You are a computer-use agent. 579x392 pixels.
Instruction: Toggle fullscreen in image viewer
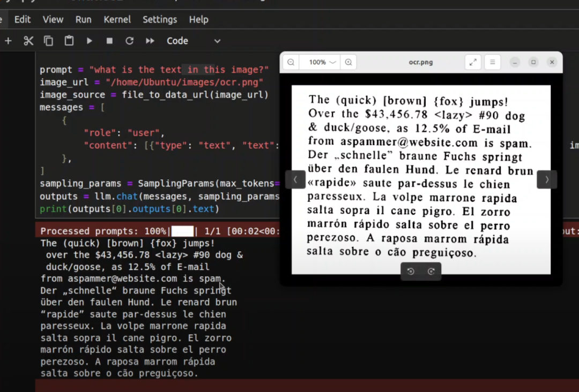click(473, 62)
